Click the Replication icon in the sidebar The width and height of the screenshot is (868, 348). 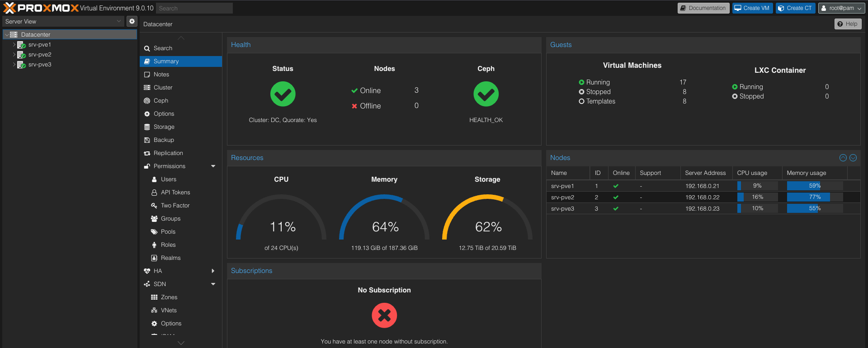(x=147, y=153)
